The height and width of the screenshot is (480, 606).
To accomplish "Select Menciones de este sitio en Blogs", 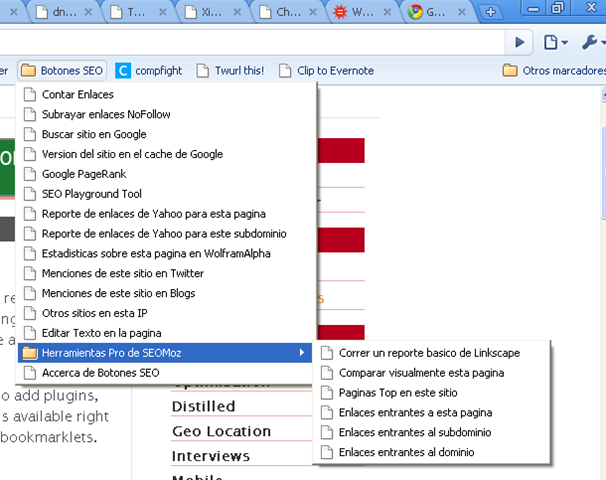I will click(167, 293).
